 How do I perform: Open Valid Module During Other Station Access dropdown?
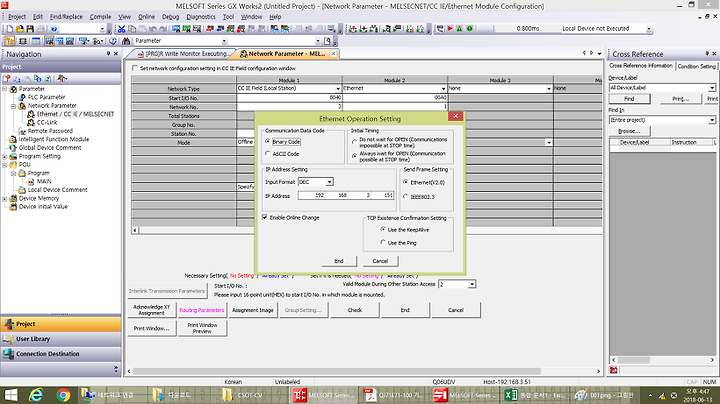pyautogui.click(x=472, y=285)
